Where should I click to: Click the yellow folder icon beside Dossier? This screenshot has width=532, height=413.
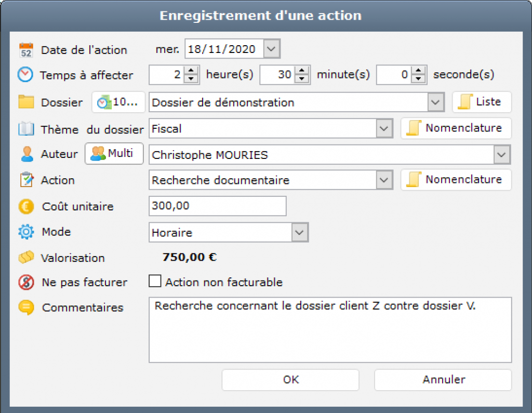[25, 102]
